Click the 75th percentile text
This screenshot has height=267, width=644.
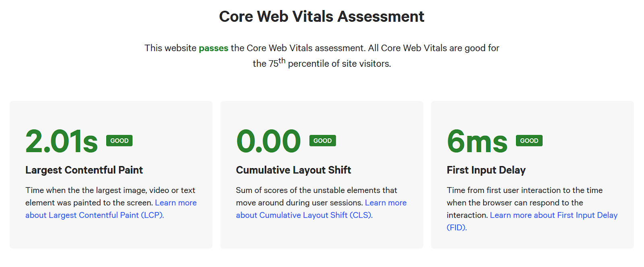[x=322, y=63]
